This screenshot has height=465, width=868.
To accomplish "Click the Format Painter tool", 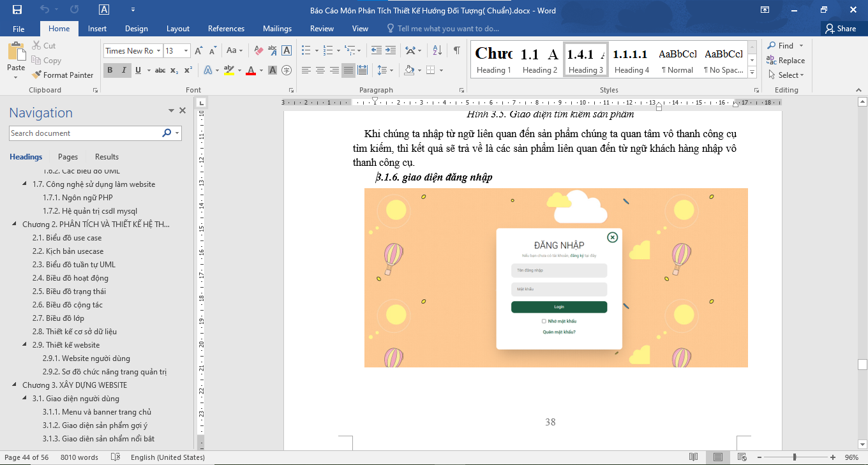I will pos(63,75).
